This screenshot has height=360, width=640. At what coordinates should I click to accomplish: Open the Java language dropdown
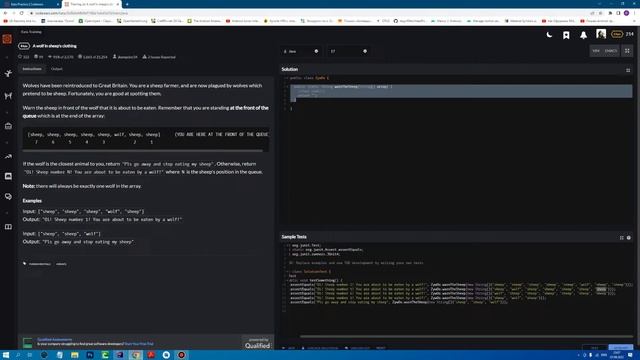301,51
